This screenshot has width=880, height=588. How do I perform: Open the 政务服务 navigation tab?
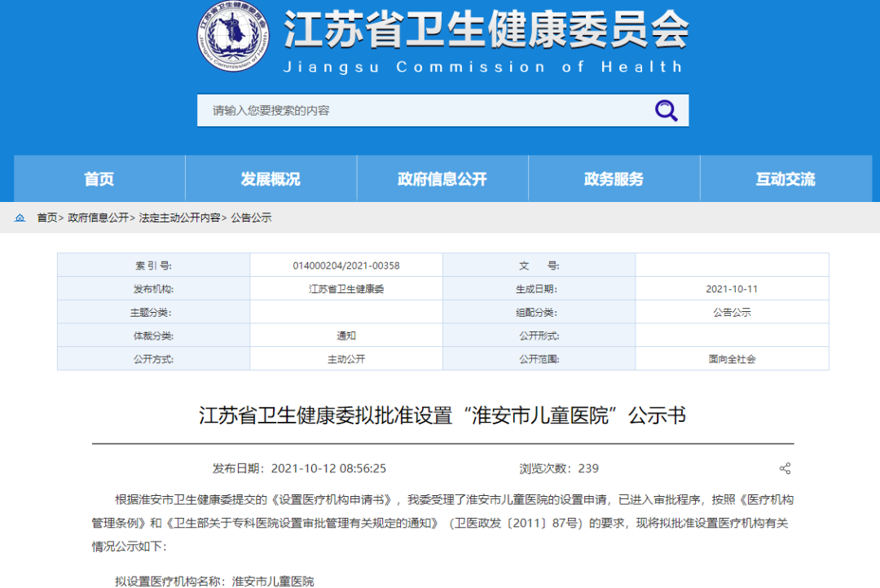point(614,179)
